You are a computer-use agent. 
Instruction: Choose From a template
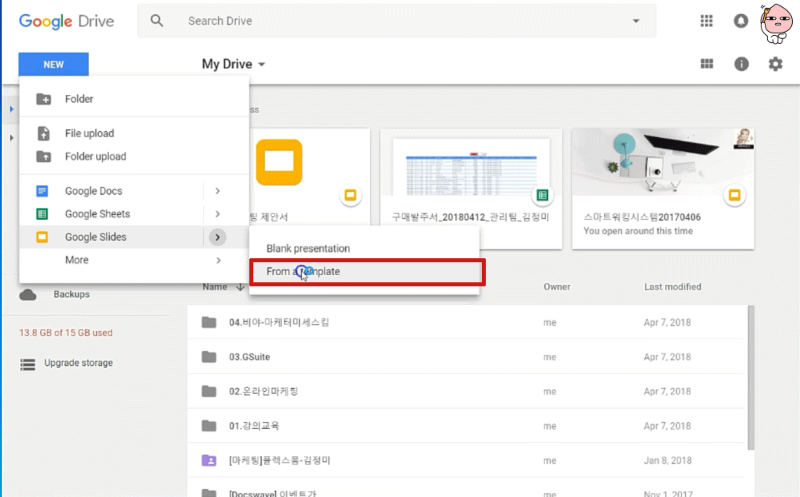pos(364,271)
